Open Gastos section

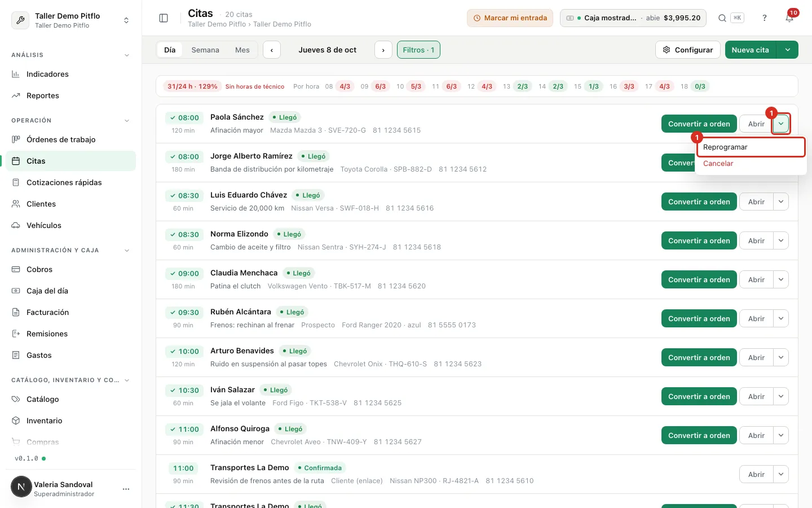point(70,355)
